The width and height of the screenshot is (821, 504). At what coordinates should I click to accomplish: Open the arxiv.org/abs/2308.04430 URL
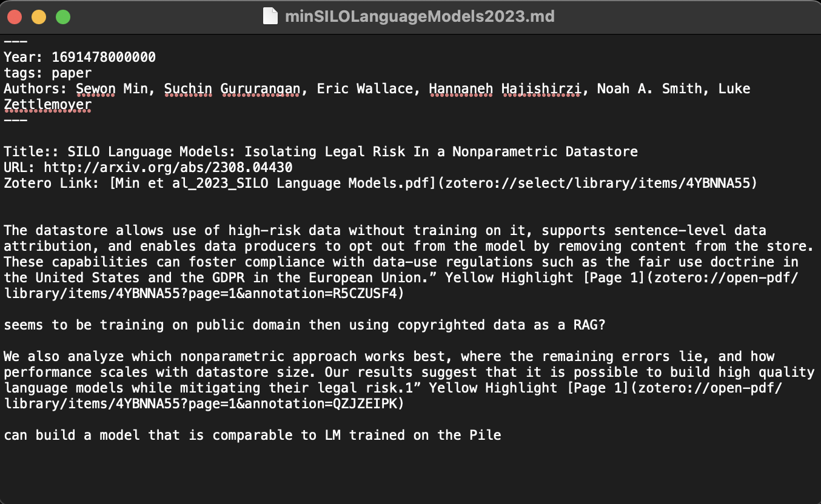[x=168, y=167]
